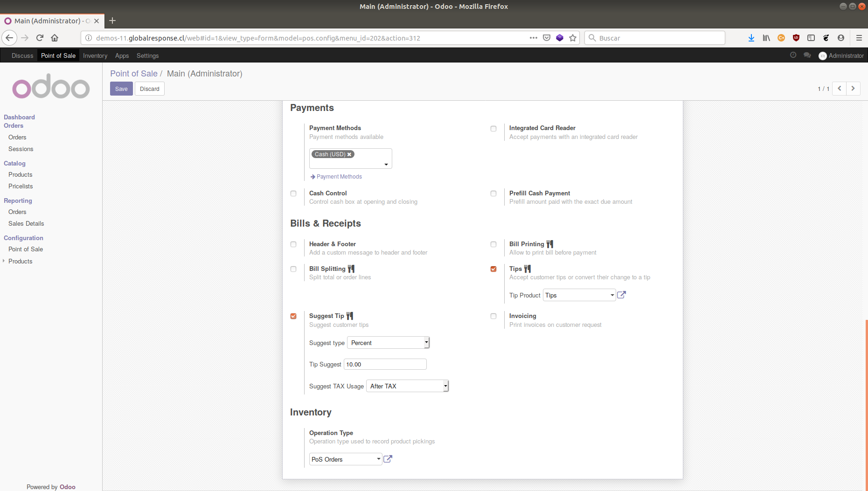Image resolution: width=868 pixels, height=491 pixels.
Task: Enable the Cash Control checkbox
Action: 293,194
